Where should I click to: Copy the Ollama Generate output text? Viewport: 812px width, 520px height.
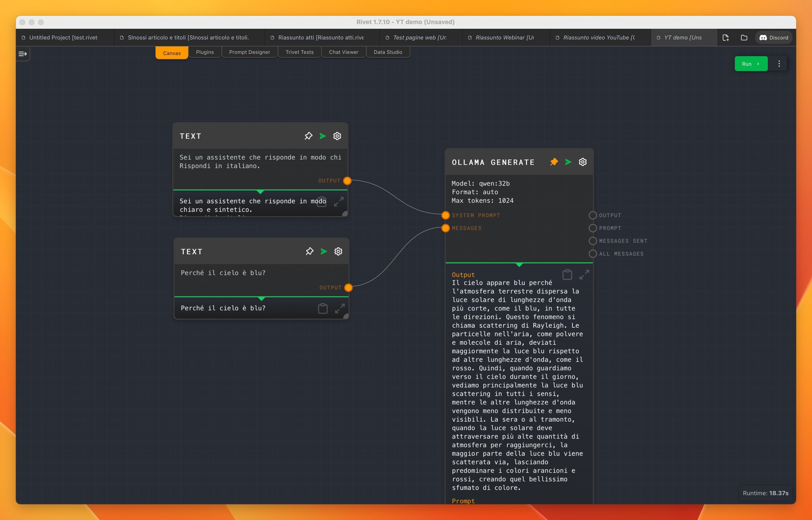tap(567, 274)
